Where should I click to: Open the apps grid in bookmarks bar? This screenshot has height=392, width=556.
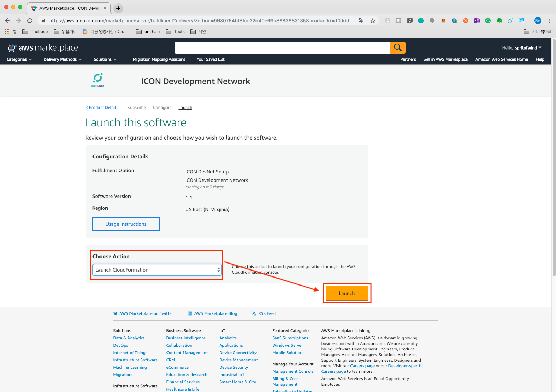[x=7, y=31]
